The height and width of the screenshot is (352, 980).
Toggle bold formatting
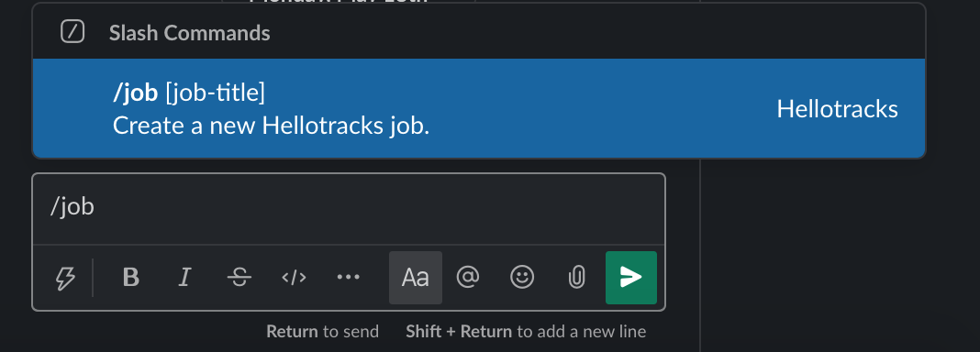coord(130,277)
